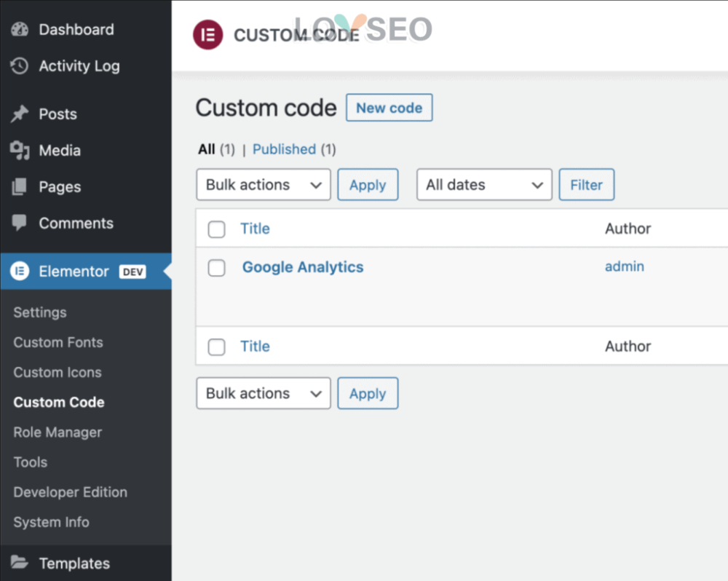This screenshot has width=728, height=581.
Task: Click the bottom Author column footer
Action: pos(628,346)
